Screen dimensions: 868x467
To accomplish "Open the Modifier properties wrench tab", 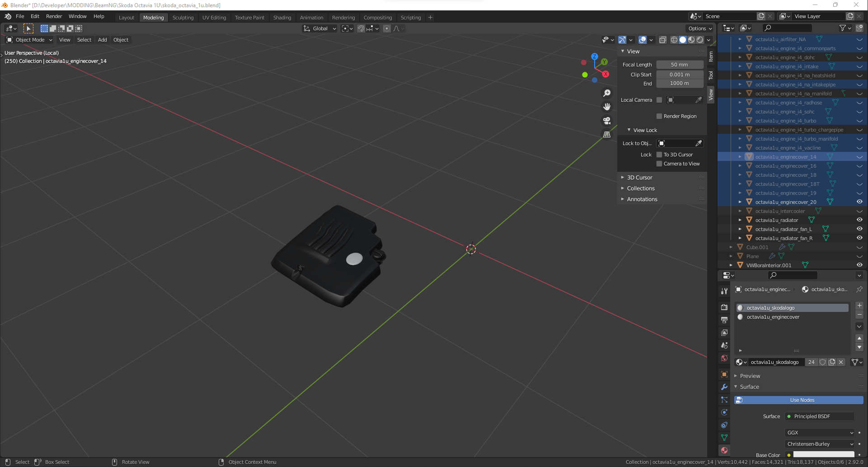I will 724,387.
